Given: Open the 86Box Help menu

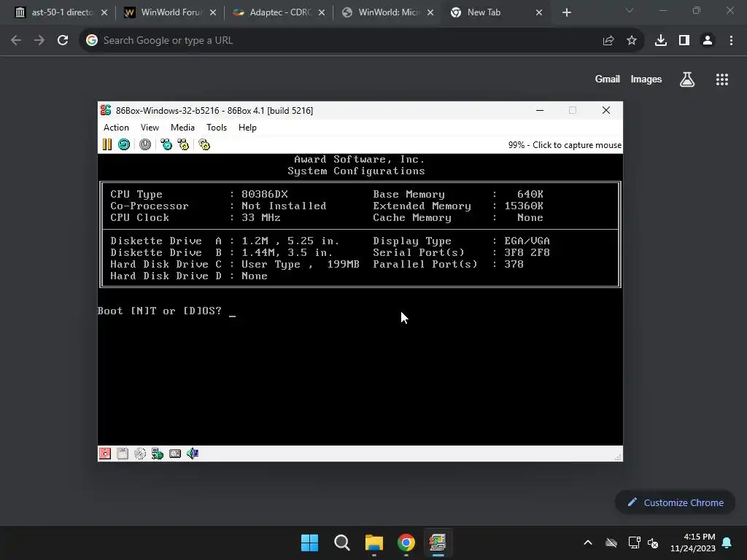Looking at the screenshot, I should pos(247,127).
